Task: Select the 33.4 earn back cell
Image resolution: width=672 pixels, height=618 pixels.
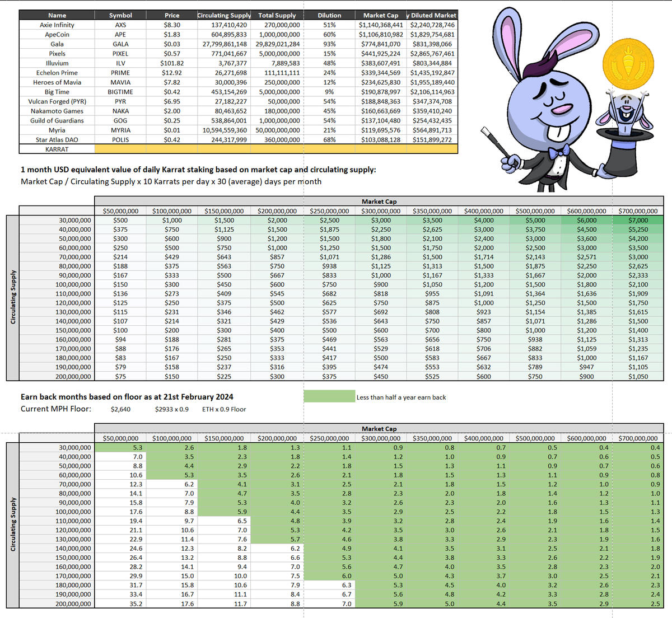Action: point(120,594)
